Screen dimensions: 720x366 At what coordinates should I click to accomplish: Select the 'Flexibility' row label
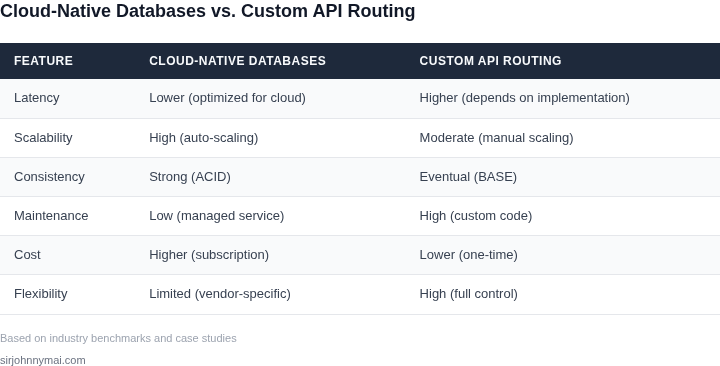(40, 294)
